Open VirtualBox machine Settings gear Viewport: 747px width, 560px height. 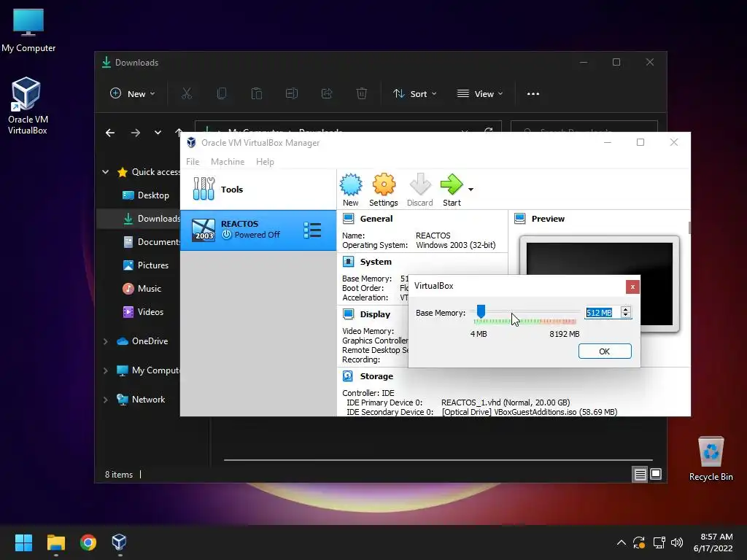pyautogui.click(x=384, y=190)
